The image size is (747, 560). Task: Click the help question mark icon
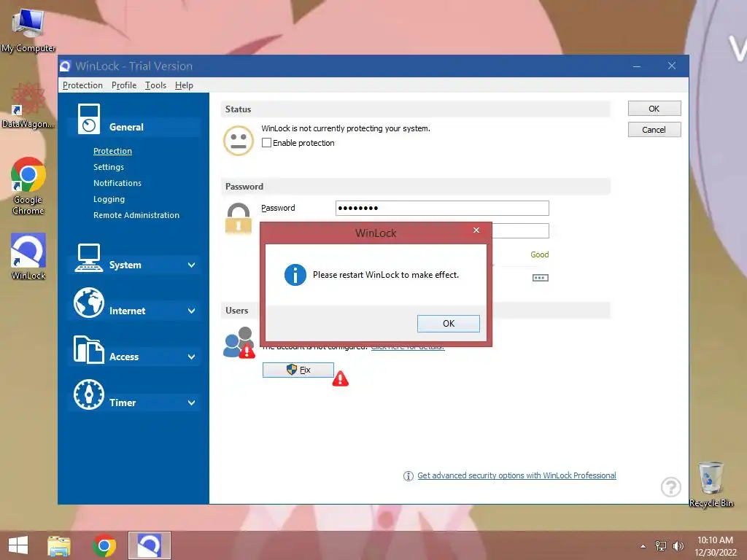click(x=671, y=486)
